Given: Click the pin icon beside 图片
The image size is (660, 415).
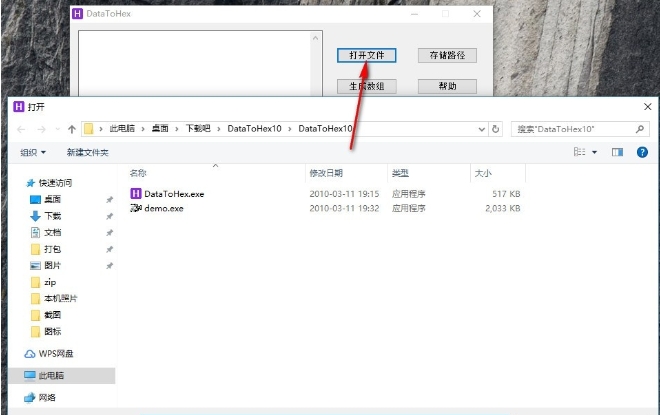Looking at the screenshot, I should click(109, 266).
